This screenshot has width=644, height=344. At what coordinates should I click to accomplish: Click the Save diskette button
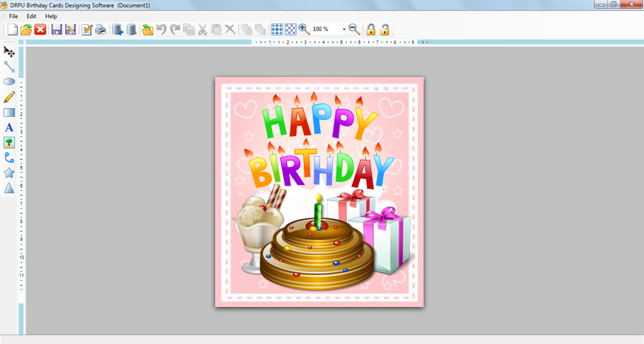point(56,30)
